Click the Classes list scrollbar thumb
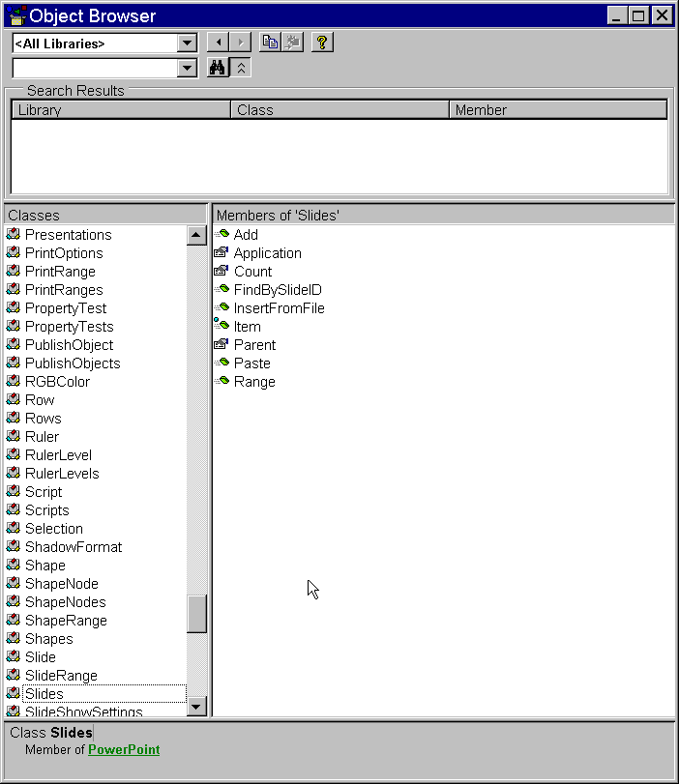This screenshot has width=679, height=784. click(196, 614)
